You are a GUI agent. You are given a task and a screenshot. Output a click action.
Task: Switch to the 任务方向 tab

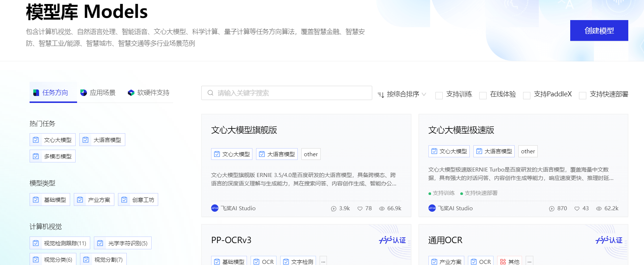point(53,93)
